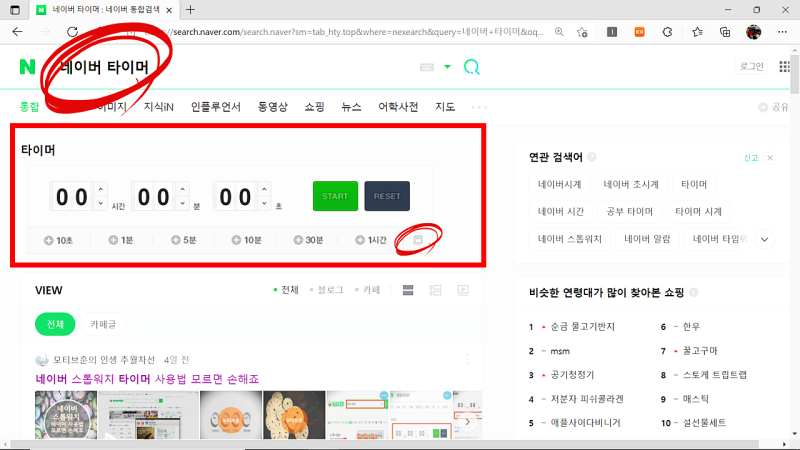800x450 pixels.
Task: Open the tab actions menu icon
Action: 15,10
